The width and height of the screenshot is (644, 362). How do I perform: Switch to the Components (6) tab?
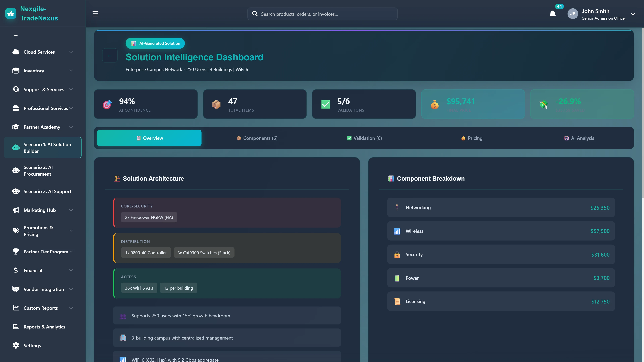[257, 138]
